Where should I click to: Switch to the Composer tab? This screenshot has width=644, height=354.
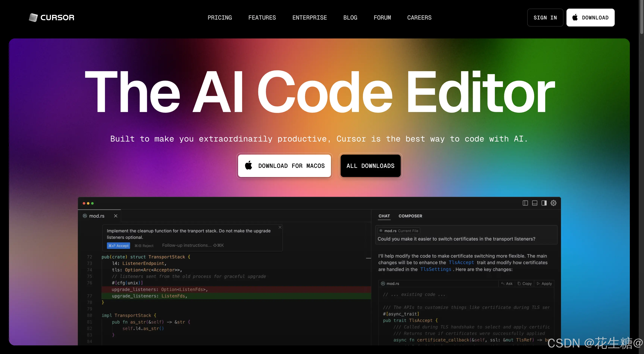[x=410, y=216]
